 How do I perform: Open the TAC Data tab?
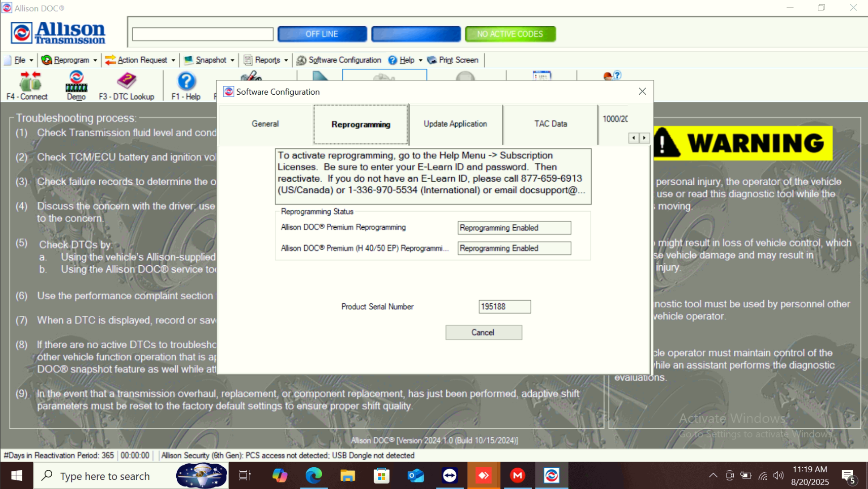point(550,124)
